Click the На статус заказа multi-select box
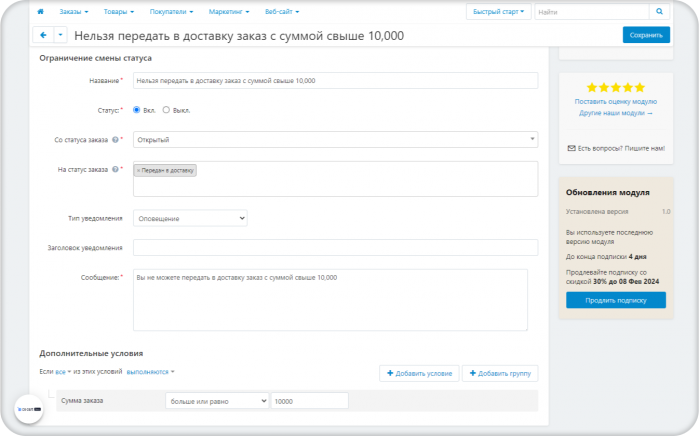 click(335, 179)
